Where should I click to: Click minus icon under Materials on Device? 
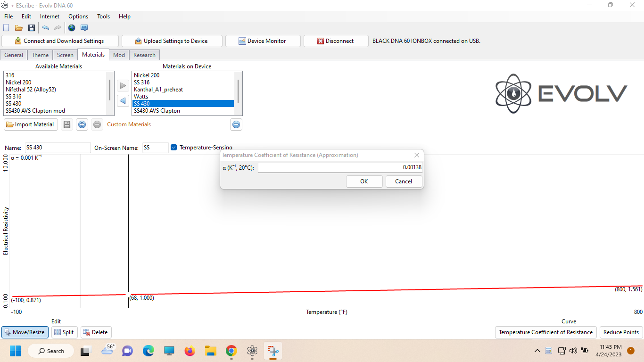coord(236,124)
